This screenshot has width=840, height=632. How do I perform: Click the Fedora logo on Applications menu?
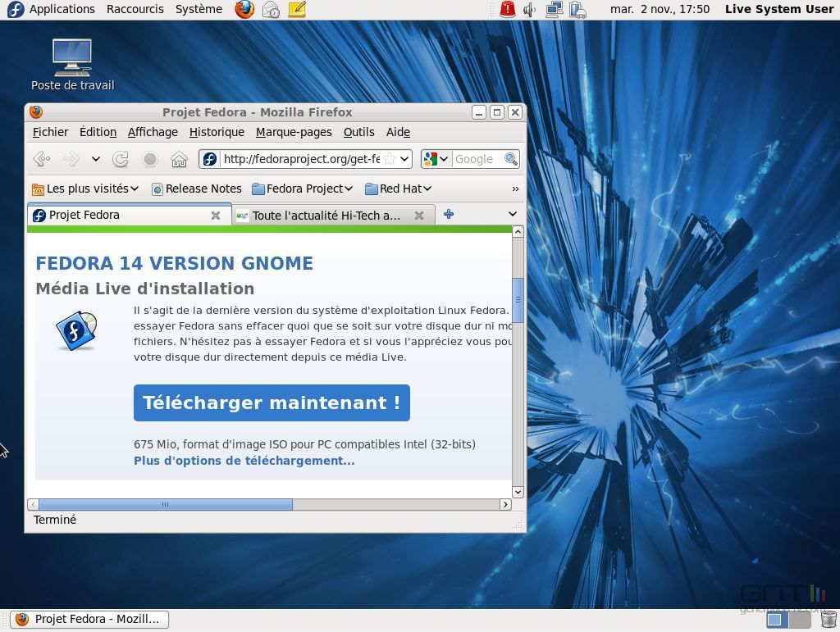(x=16, y=9)
